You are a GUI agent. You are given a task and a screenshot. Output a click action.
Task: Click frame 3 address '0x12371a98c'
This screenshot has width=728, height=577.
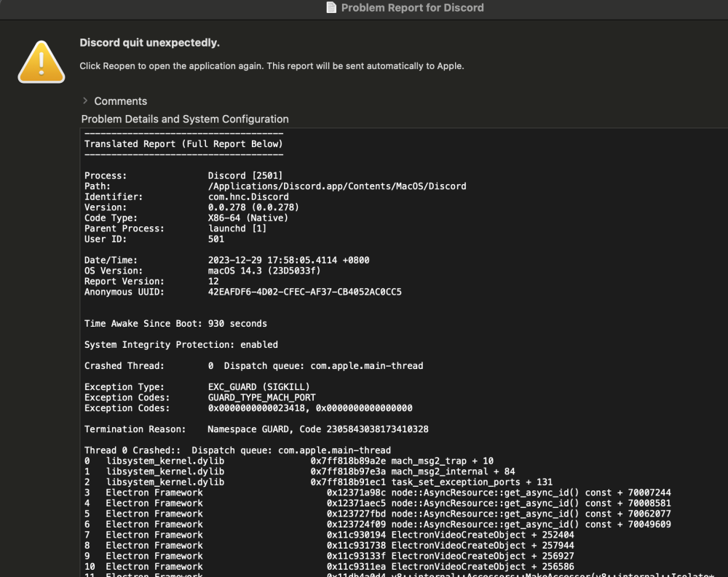point(356,493)
